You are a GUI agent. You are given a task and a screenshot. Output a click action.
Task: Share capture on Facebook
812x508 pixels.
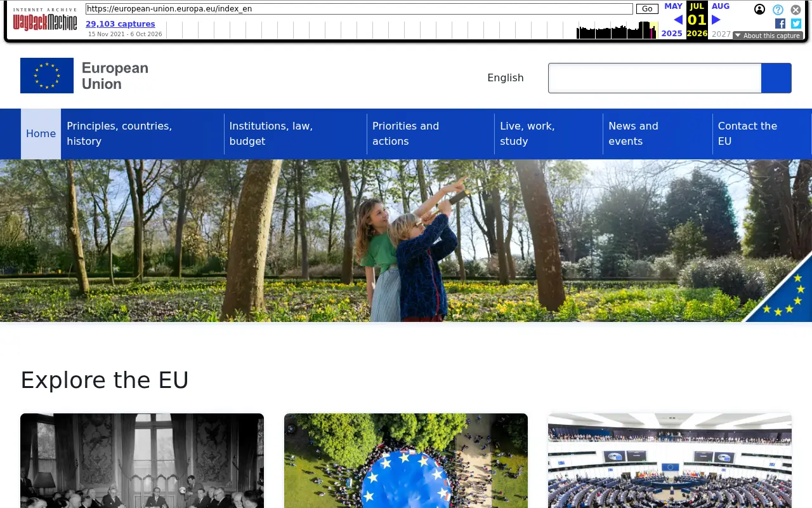tap(780, 23)
